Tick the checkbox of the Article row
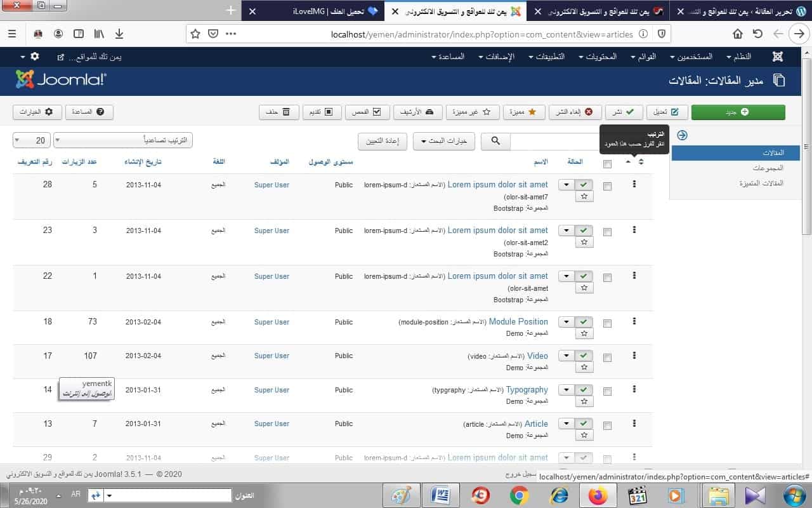The image size is (812, 508). (607, 425)
